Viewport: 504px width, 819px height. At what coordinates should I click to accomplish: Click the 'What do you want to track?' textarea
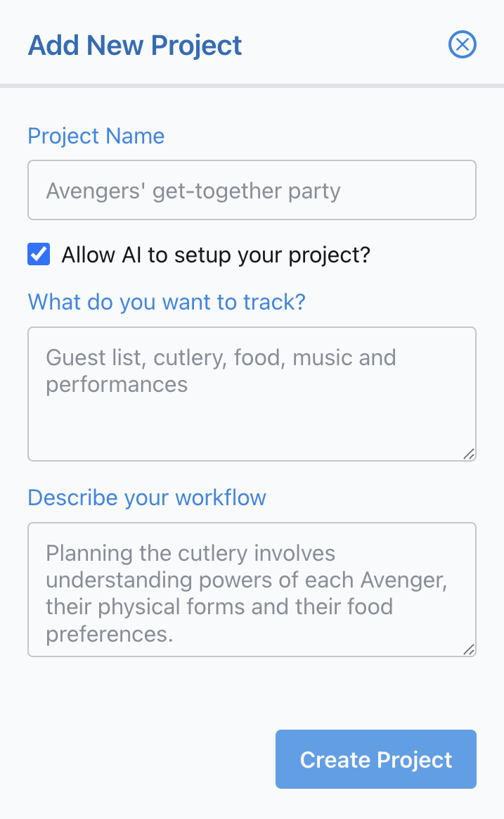[252, 394]
